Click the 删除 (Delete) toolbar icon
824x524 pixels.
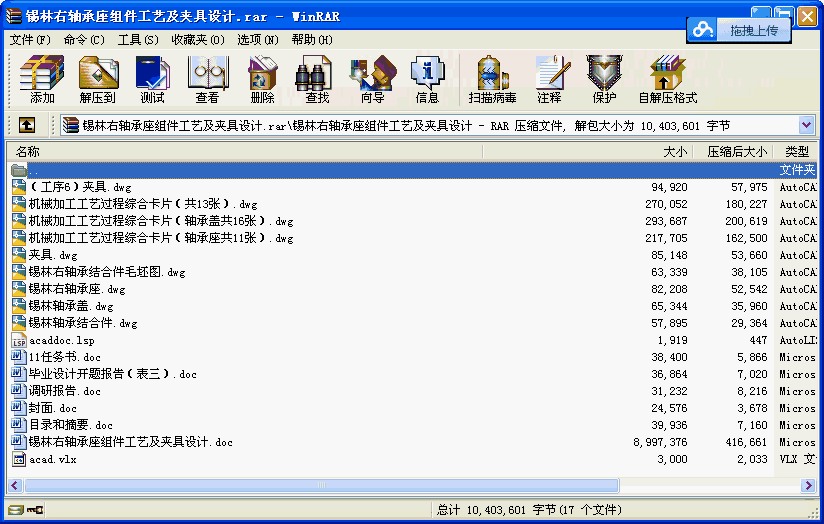[x=262, y=79]
